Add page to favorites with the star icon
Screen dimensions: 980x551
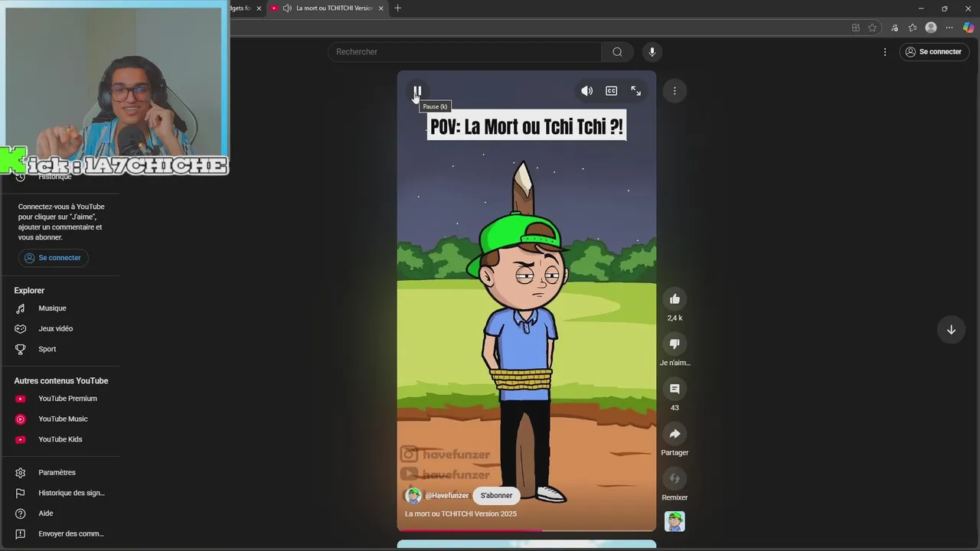(x=872, y=28)
